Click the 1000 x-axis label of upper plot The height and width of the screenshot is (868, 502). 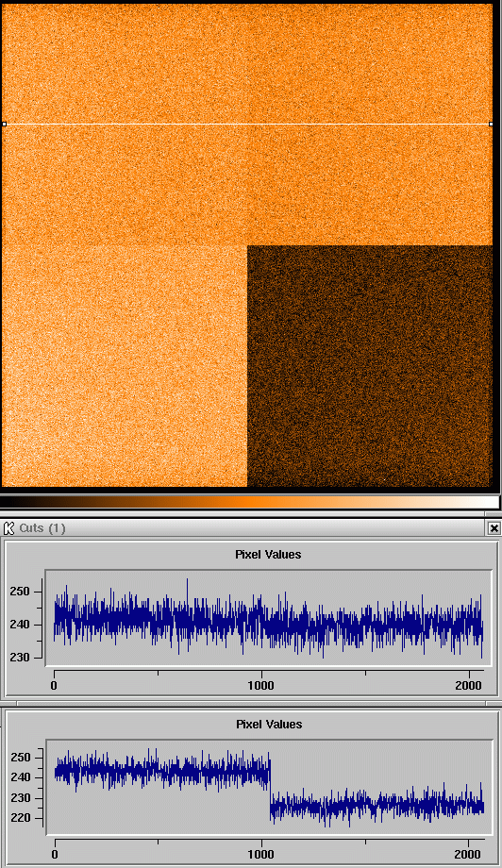click(260, 685)
